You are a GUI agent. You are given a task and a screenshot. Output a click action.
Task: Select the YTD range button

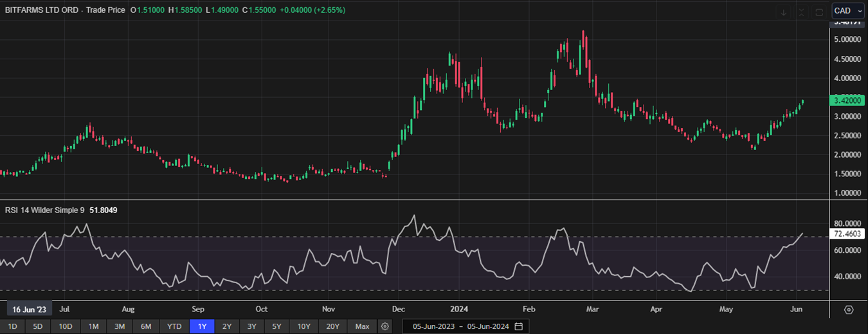[x=174, y=326]
